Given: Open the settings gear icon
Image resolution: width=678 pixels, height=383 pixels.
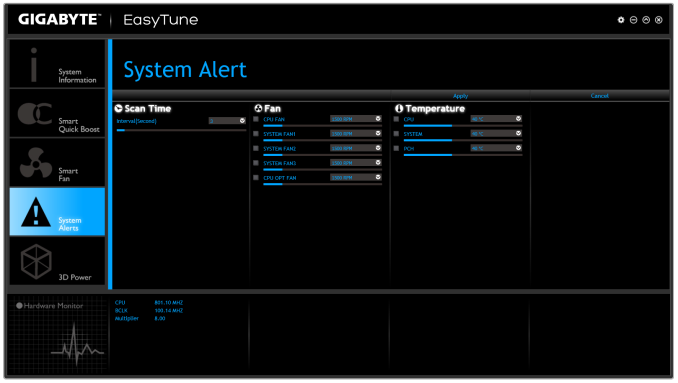Looking at the screenshot, I should pos(621,20).
